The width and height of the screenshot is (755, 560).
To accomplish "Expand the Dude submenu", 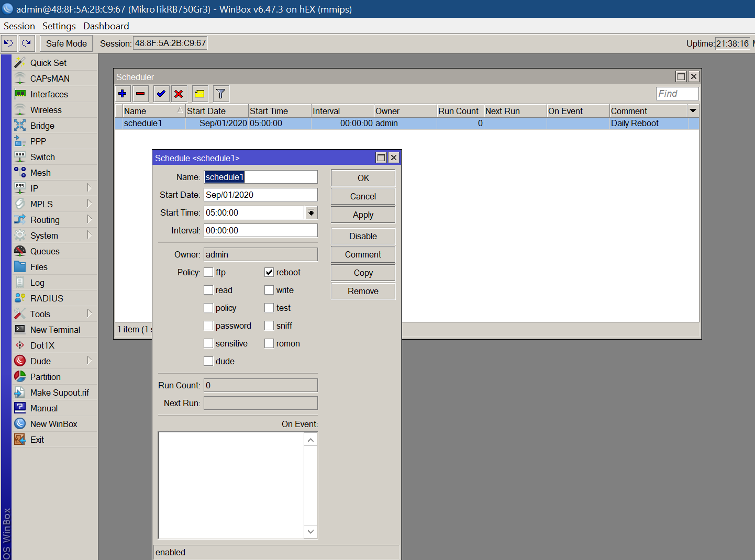I will click(x=90, y=361).
